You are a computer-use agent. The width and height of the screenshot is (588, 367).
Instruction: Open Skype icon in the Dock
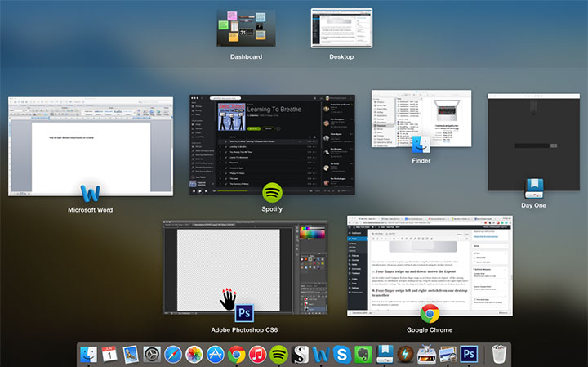click(x=342, y=354)
